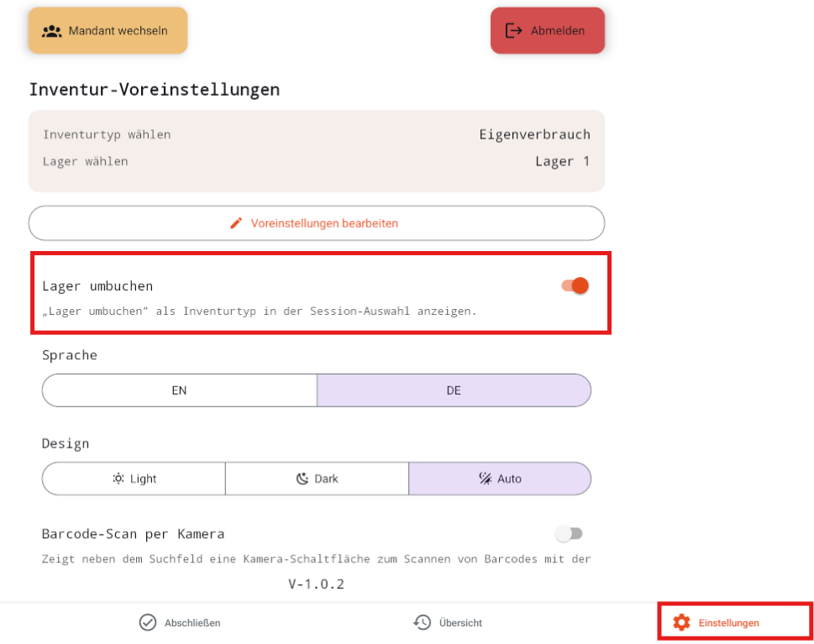This screenshot has width=814, height=644.
Task: Open the Übersicht tab
Action: pyautogui.click(x=448, y=622)
